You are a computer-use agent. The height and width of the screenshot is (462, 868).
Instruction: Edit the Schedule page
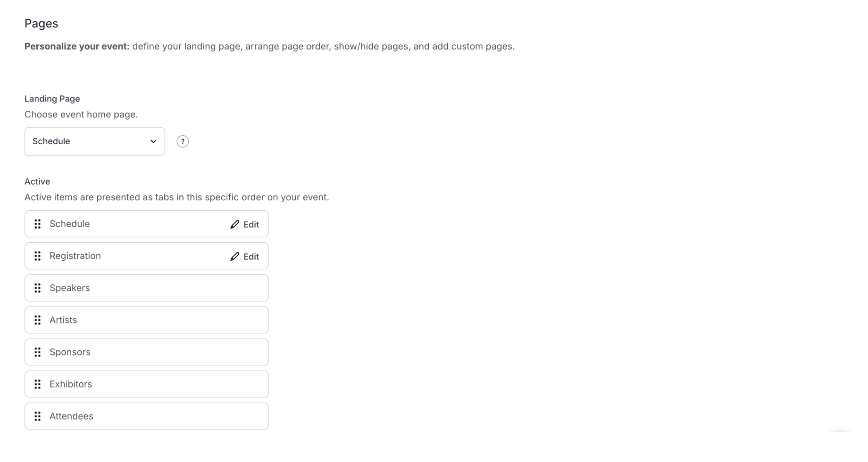[x=245, y=224]
